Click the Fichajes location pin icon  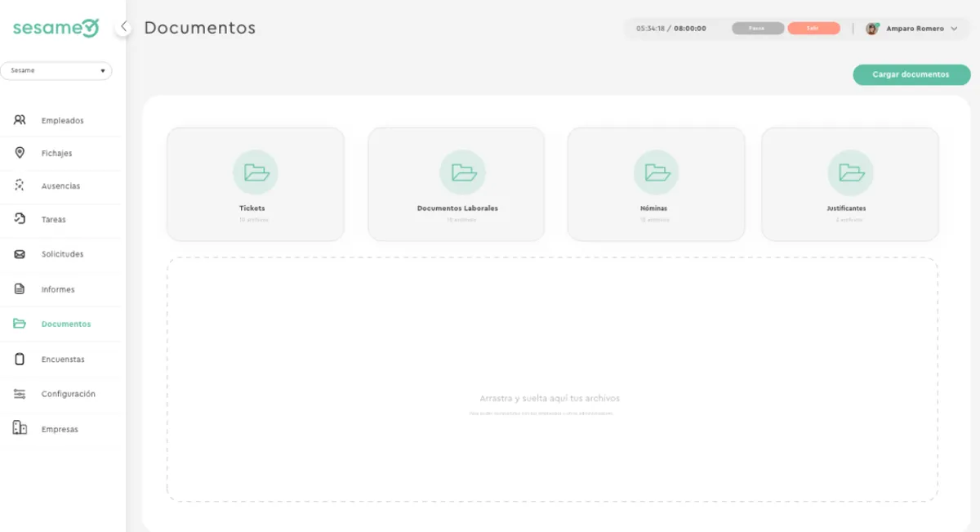click(20, 153)
